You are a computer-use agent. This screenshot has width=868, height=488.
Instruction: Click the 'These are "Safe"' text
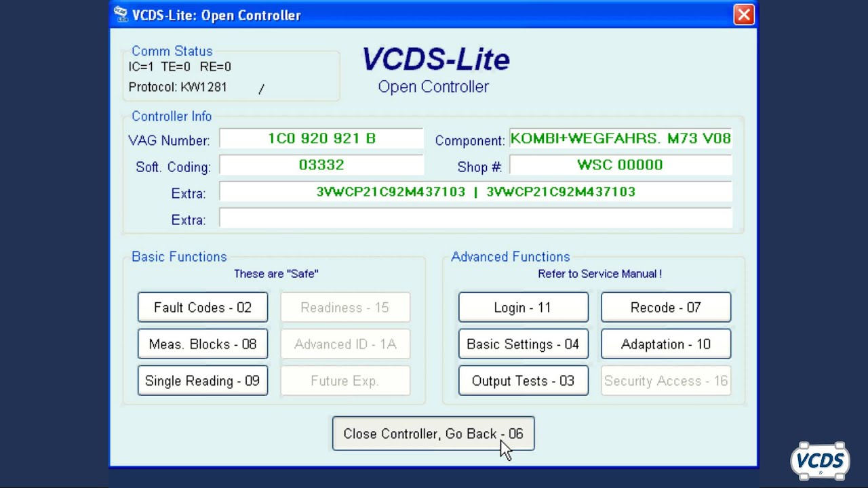tap(276, 274)
